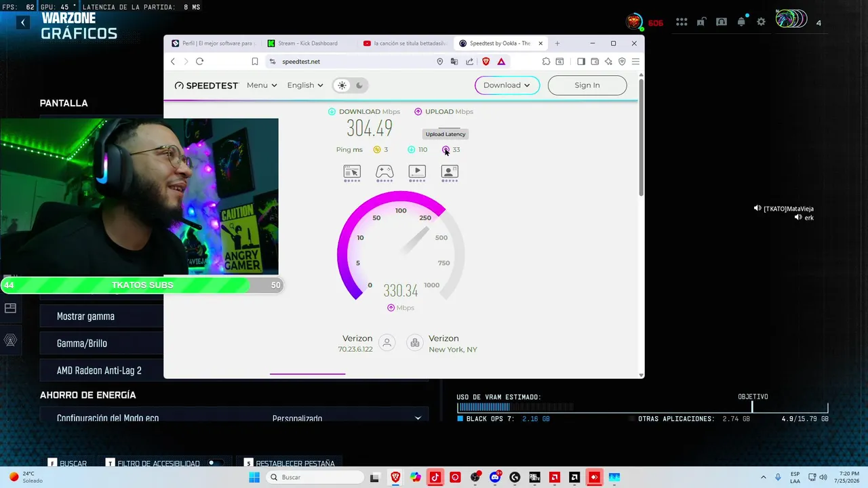The width and height of the screenshot is (868, 488).
Task: Open site location permission icon in address bar
Action: pos(440,62)
